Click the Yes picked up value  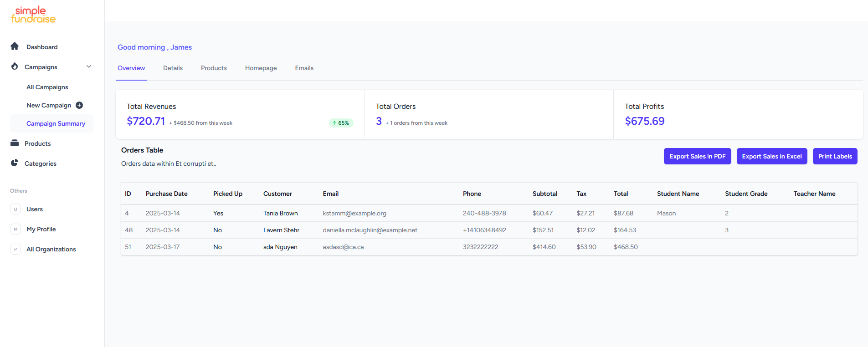coord(218,213)
